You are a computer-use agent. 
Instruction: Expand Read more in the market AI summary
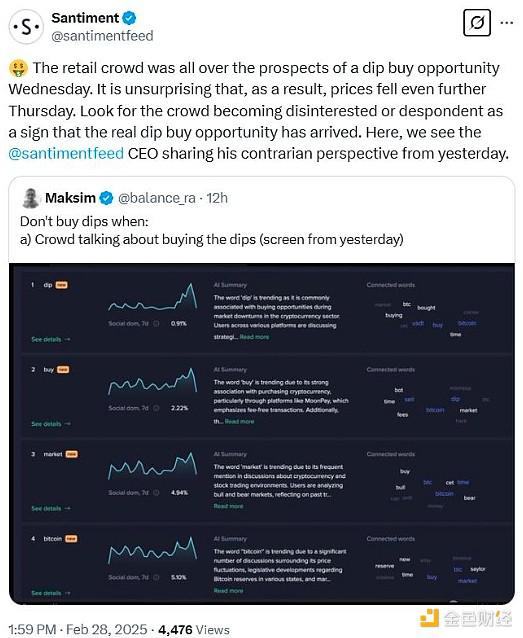tap(228, 506)
